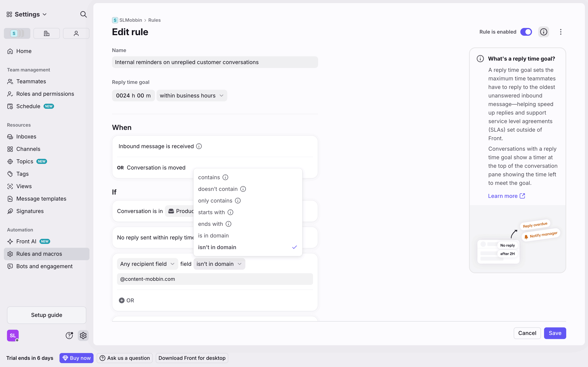The width and height of the screenshot is (588, 367).
Task: Click the settings gear icon at bottom
Action: tap(83, 336)
